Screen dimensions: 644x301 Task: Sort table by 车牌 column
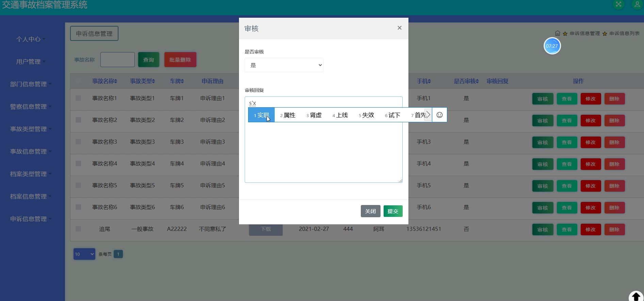(177, 81)
